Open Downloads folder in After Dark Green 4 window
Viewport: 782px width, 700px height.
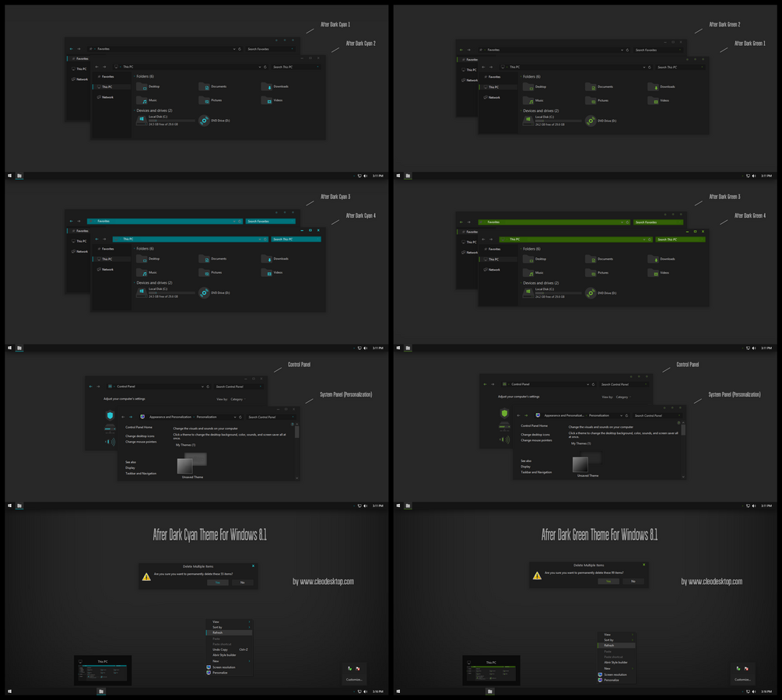pos(661,259)
